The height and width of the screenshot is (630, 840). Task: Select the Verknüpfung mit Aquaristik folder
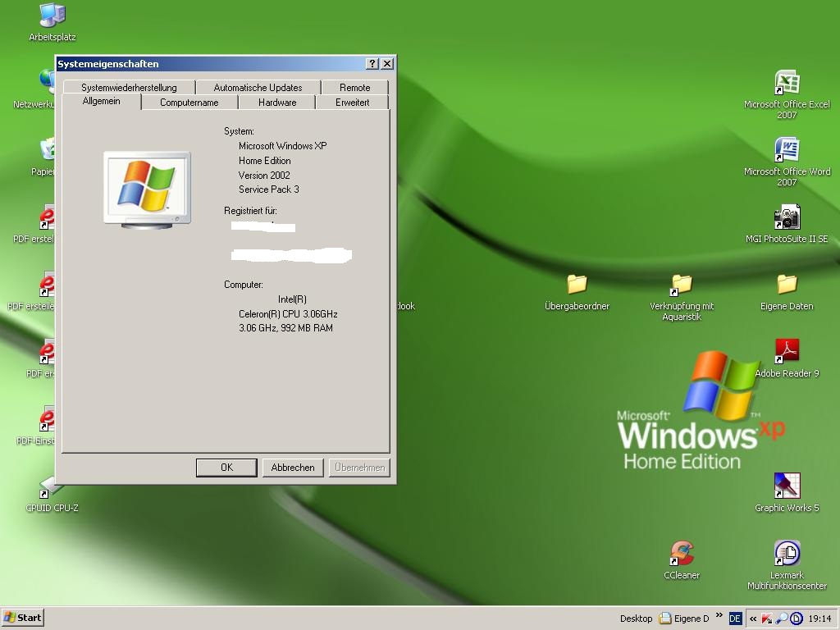click(x=682, y=297)
